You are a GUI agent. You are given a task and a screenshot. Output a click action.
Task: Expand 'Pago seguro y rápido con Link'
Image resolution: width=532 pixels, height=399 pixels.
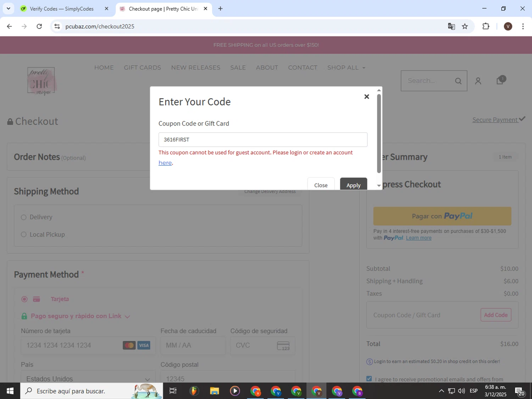tap(76, 316)
